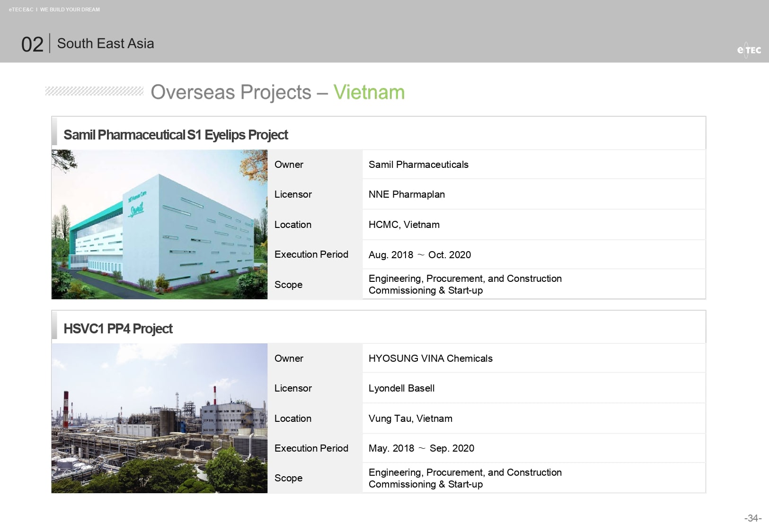The image size is (769, 532).
Task: Click the HSVC1 project scope description text
Action: [x=465, y=478]
